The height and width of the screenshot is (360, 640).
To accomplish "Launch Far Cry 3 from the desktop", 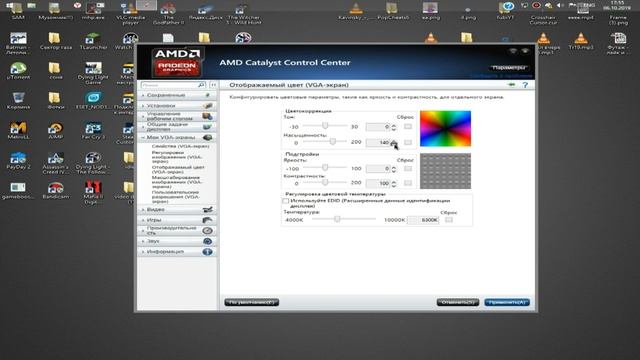I will pos(93,131).
